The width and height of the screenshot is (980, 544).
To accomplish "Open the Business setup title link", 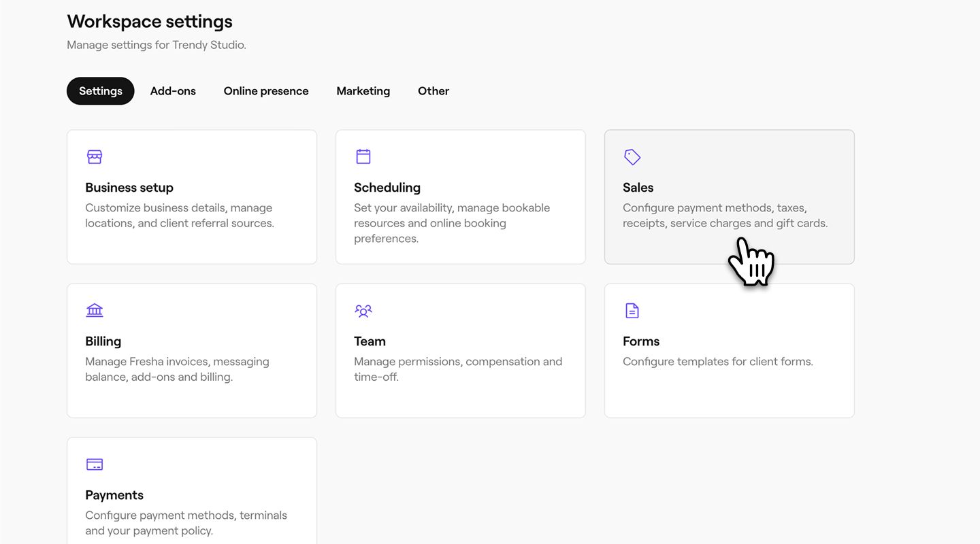I will pyautogui.click(x=129, y=188).
